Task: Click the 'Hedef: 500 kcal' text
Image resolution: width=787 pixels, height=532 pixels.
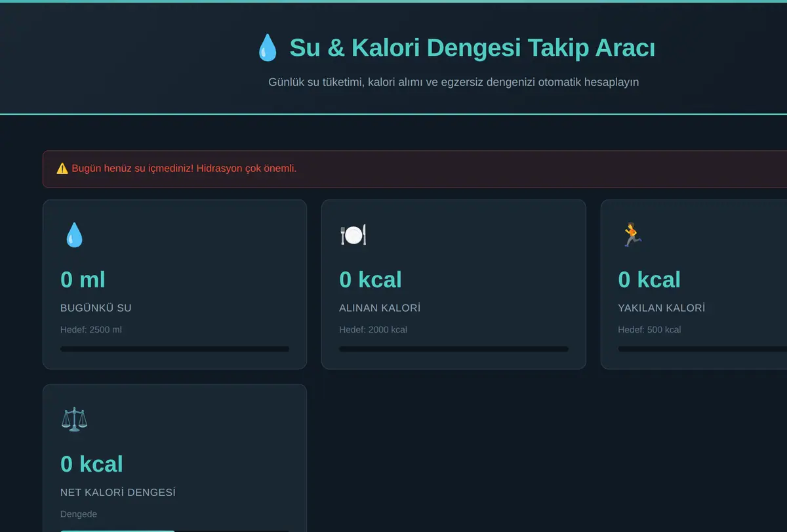Action: pos(649,329)
